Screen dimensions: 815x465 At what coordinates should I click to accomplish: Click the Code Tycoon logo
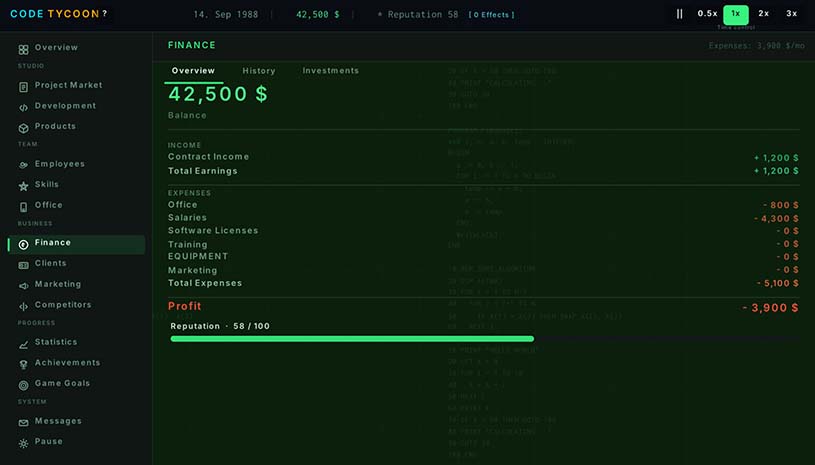click(x=55, y=14)
